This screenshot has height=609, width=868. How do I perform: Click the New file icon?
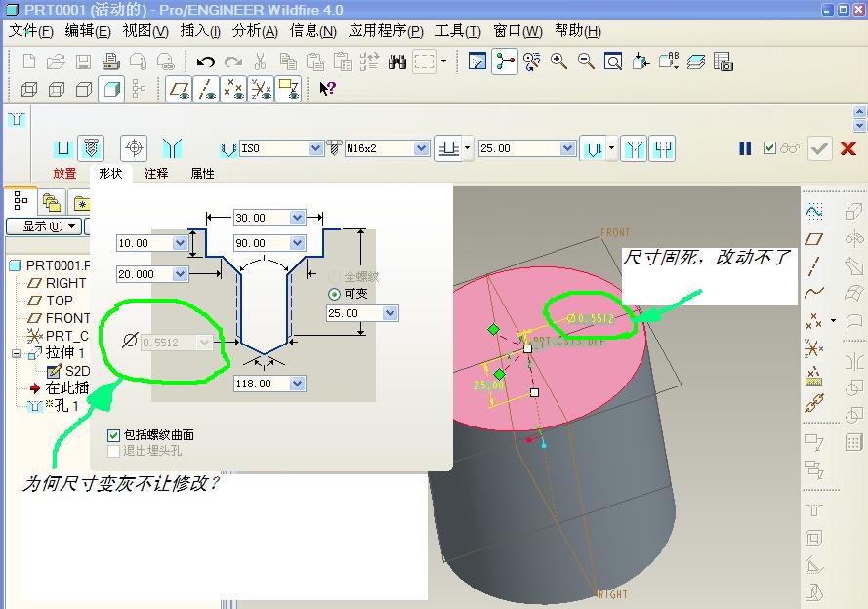[x=28, y=61]
